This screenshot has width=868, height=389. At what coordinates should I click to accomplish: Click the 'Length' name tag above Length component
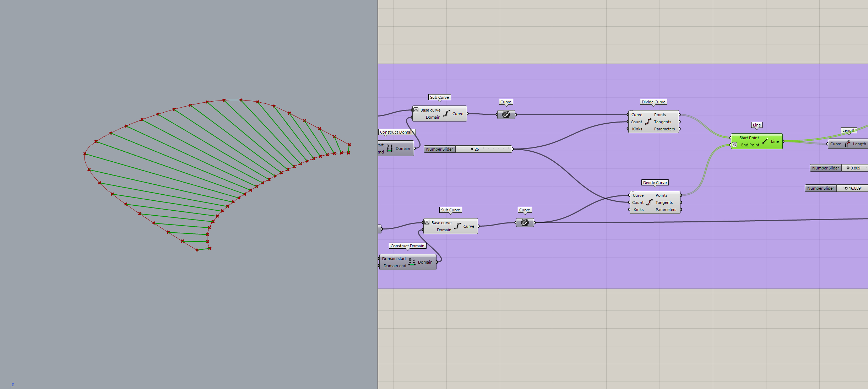click(x=849, y=130)
